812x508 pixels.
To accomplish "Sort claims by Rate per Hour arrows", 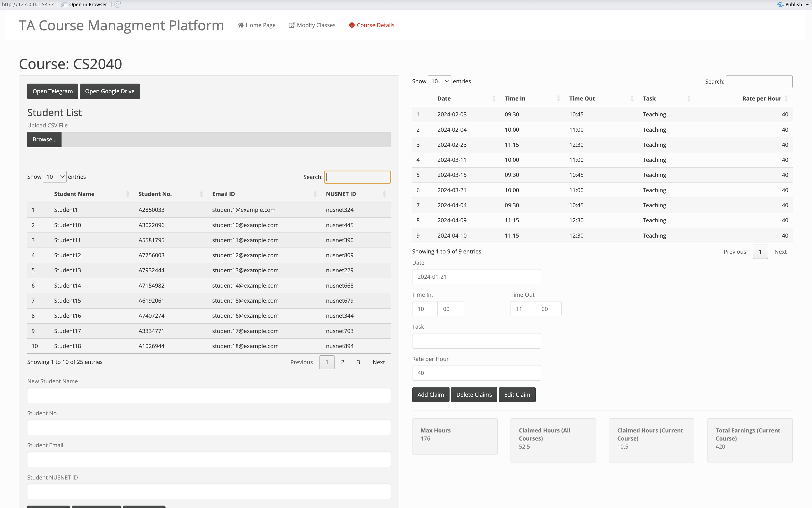I will (786, 98).
